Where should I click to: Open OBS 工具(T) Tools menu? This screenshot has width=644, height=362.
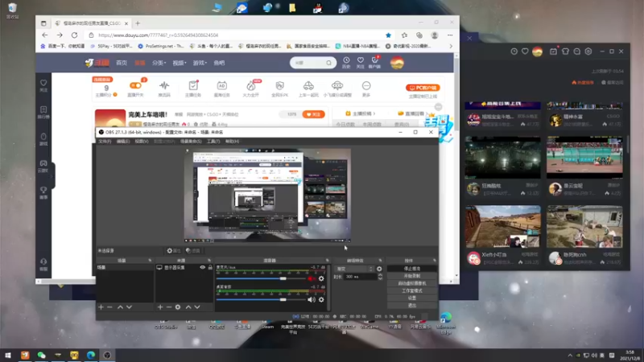pos(213,142)
